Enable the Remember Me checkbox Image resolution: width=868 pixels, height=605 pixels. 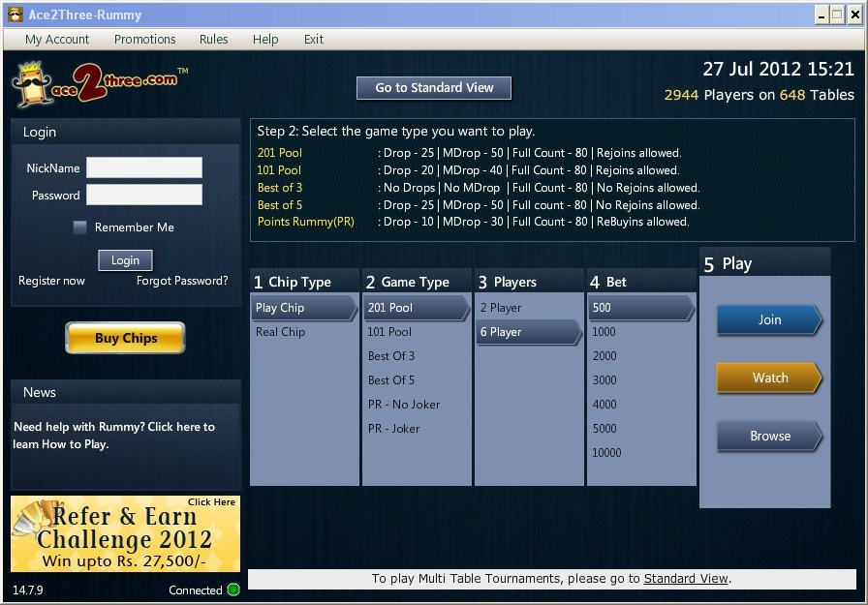(x=79, y=227)
